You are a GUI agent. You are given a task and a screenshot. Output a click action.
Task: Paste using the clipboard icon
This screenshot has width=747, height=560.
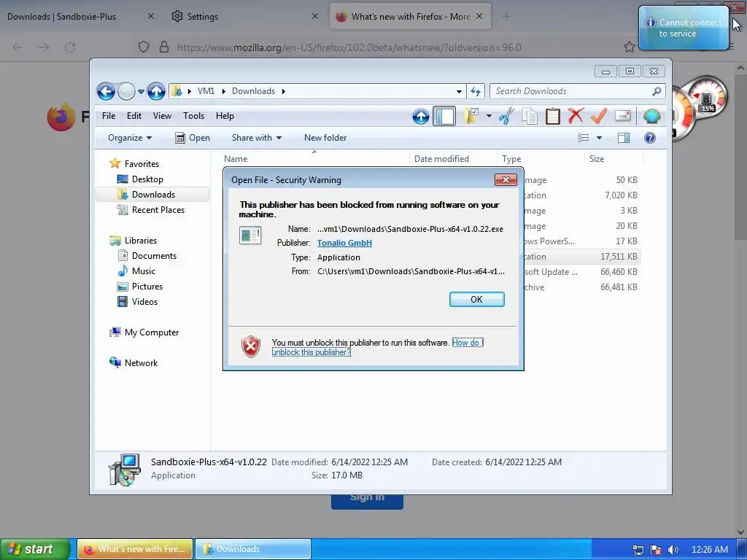pyautogui.click(x=553, y=116)
